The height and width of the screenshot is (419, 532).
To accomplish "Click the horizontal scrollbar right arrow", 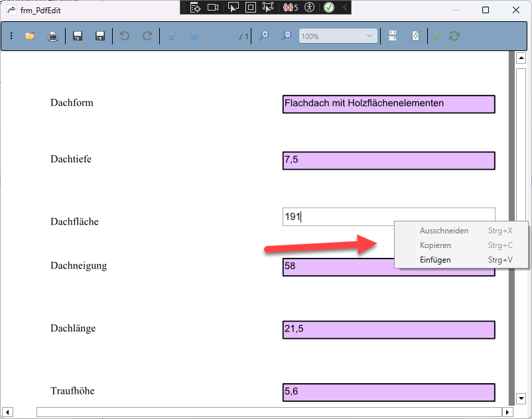I will coord(507,412).
